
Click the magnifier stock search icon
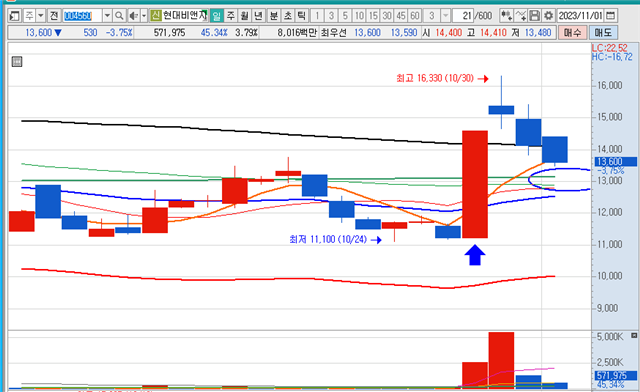click(x=119, y=16)
